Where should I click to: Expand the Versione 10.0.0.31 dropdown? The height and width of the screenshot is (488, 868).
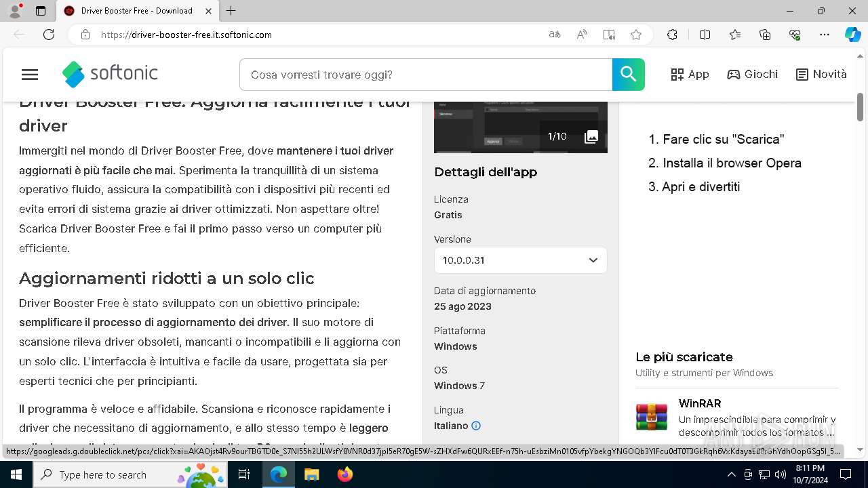click(x=521, y=260)
